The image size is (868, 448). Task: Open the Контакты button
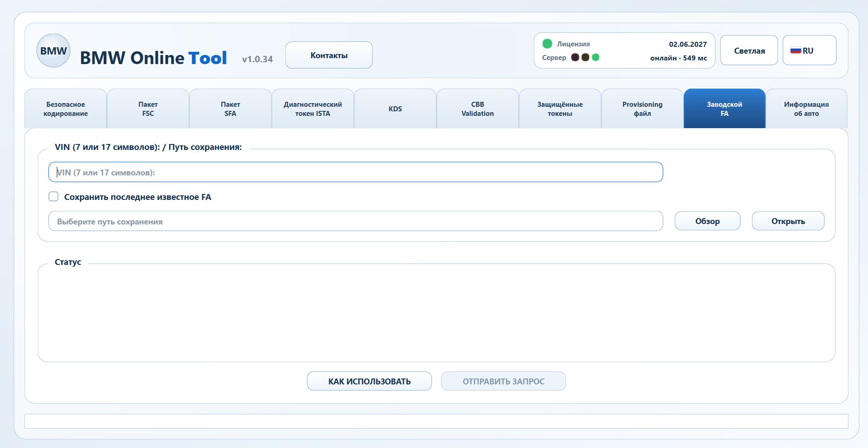coord(329,55)
